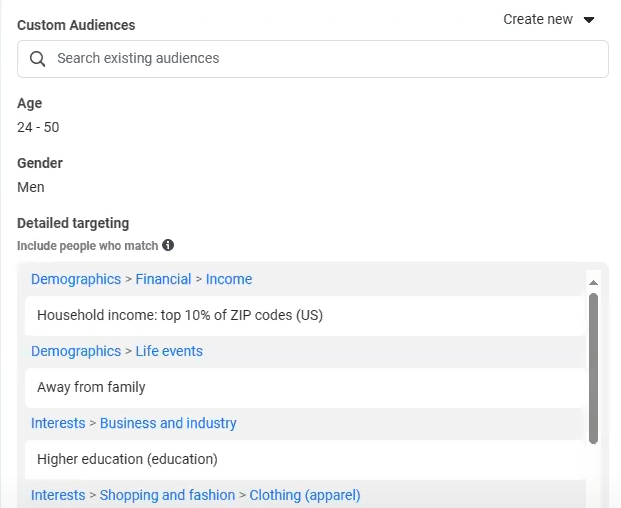Click the detailed targeting list scrollbar thumb
Screen dimensions: 621x508
click(x=593, y=369)
